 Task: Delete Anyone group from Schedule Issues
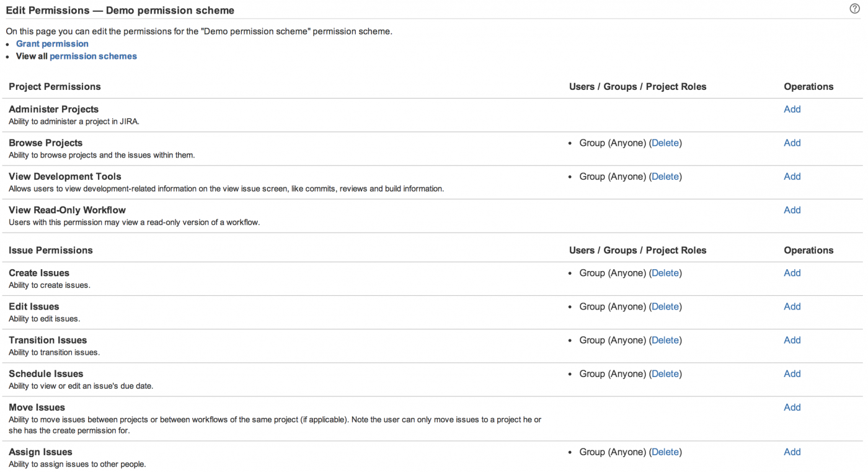point(665,374)
